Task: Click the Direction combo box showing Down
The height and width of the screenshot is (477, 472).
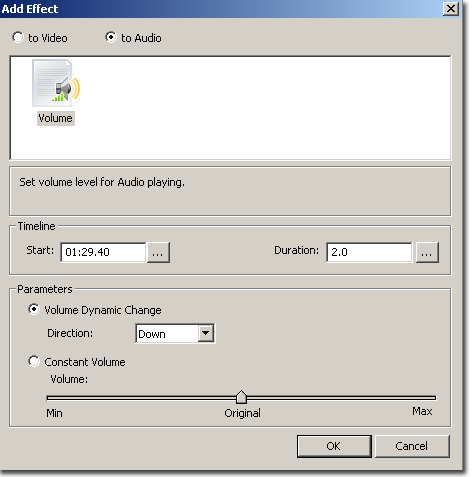Action: pyautogui.click(x=175, y=333)
